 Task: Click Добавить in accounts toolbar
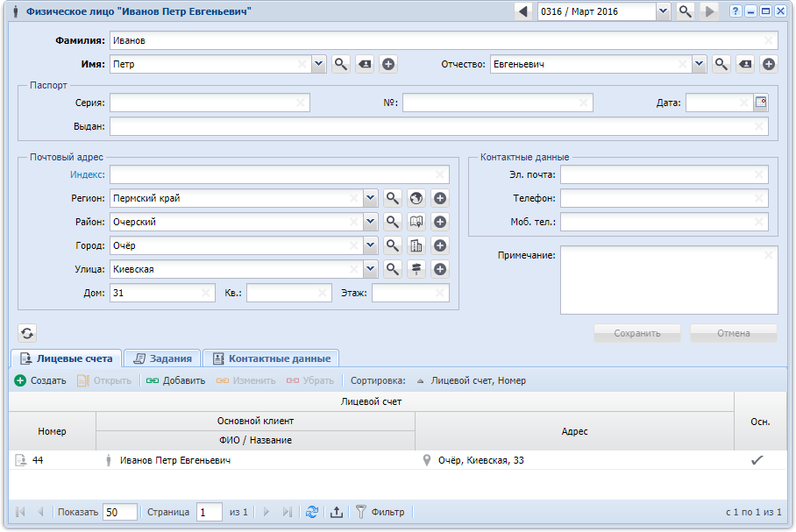[x=175, y=380]
